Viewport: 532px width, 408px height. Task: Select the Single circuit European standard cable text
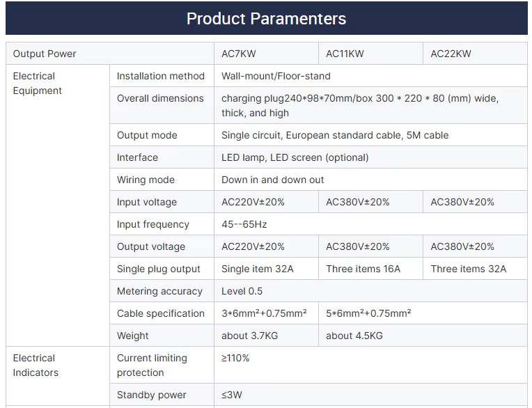[x=334, y=135]
